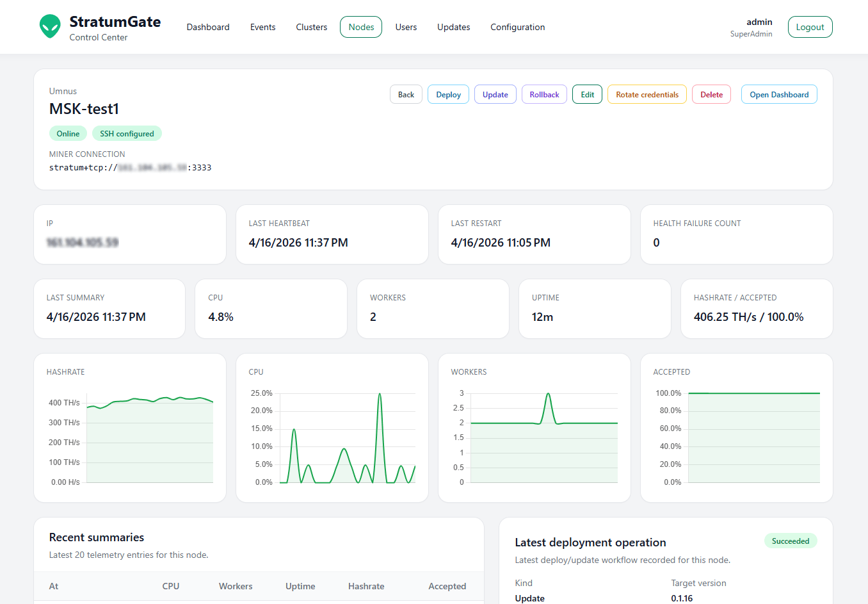Navigate to Users page
The height and width of the screenshot is (604, 868).
[x=406, y=27]
